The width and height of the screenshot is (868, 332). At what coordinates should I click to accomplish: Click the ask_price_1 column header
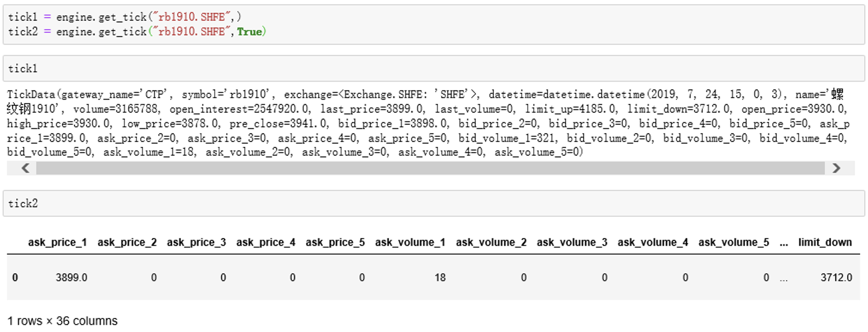[58, 243]
